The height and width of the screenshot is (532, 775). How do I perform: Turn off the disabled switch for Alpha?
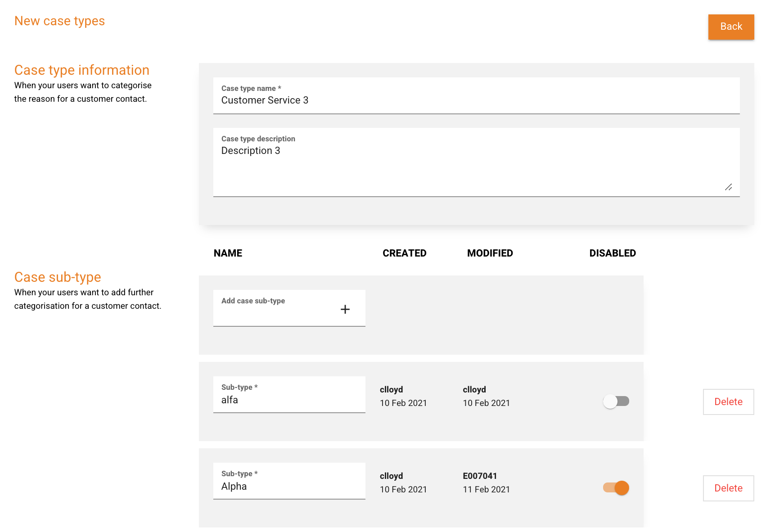coord(616,488)
